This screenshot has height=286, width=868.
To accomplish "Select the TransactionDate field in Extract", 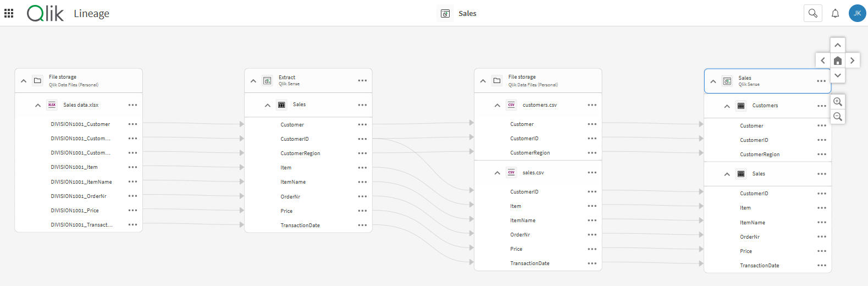I will tap(300, 226).
